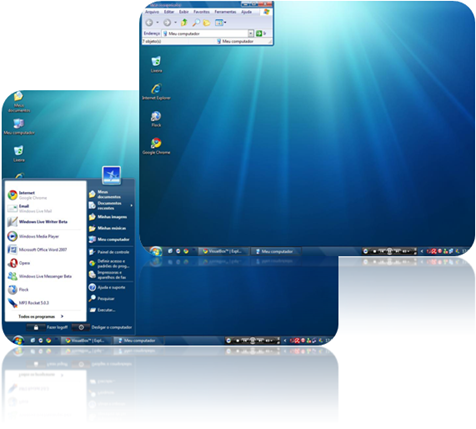Launch Opera from Start menu
Image resolution: width=476 pixels, height=429 pixels.
click(19, 263)
